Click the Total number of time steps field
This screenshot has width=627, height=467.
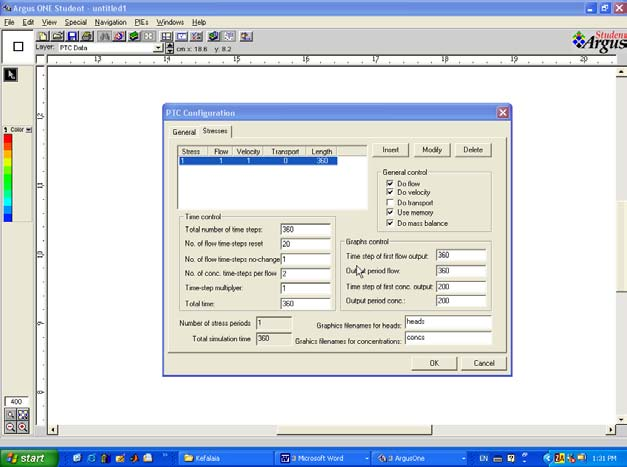[306, 230]
